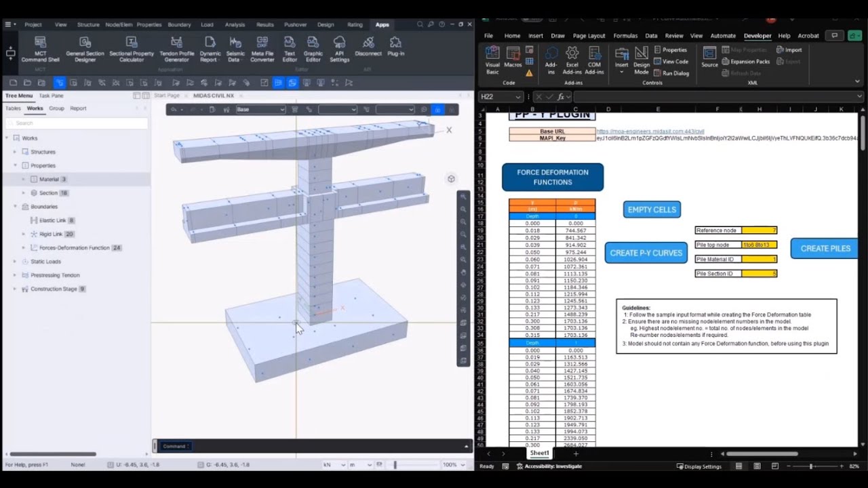Adjust the Excel zoom slider

pos(811,466)
